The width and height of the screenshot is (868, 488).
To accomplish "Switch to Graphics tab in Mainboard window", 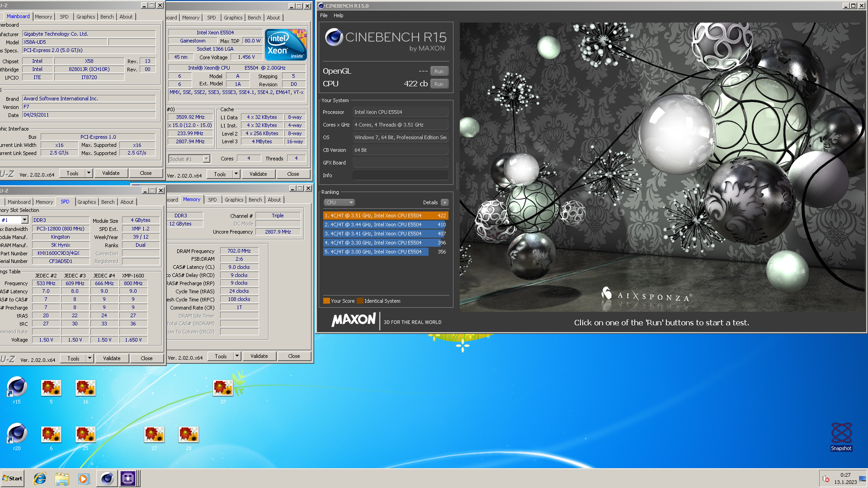I will (x=86, y=17).
